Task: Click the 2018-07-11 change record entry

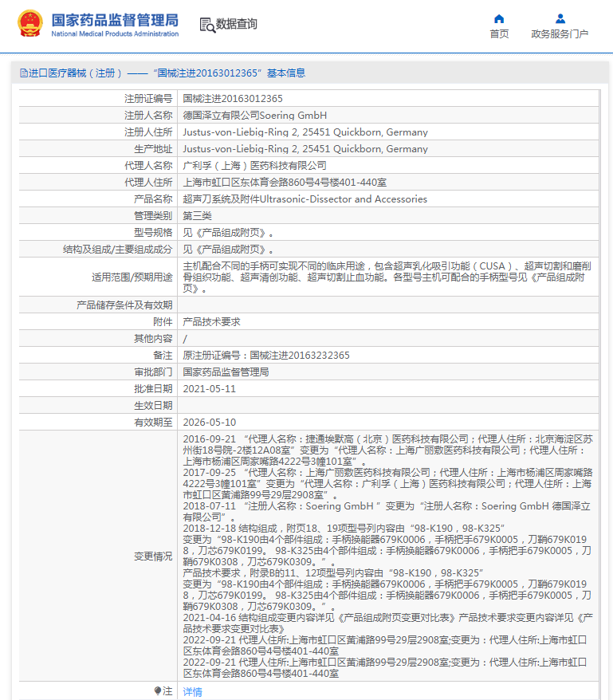Action: (387, 512)
